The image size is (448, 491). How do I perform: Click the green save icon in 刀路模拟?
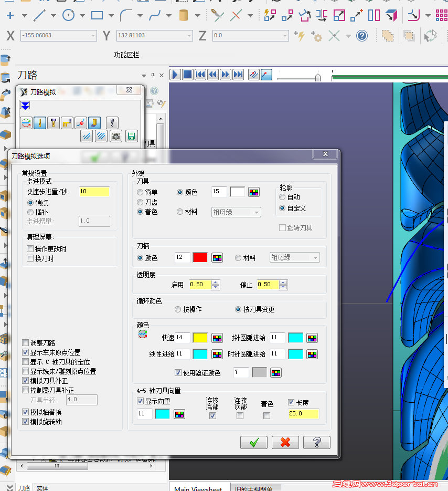click(x=131, y=136)
